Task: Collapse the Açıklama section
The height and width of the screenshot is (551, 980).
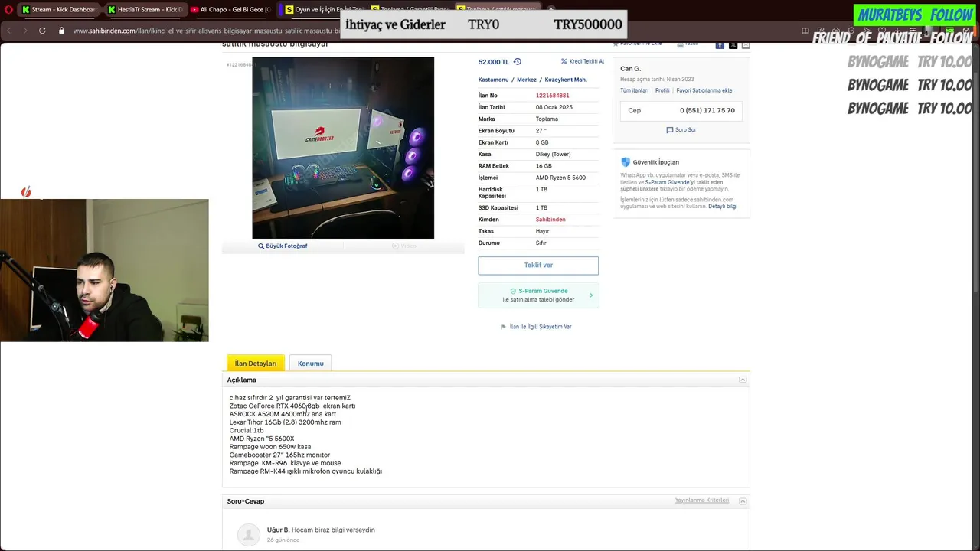Action: [x=743, y=380]
